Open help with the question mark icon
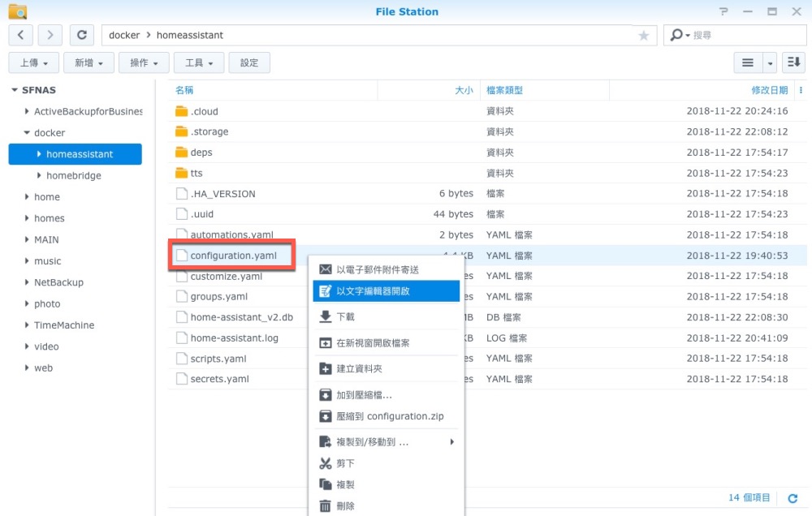The width and height of the screenshot is (812, 516). (723, 11)
